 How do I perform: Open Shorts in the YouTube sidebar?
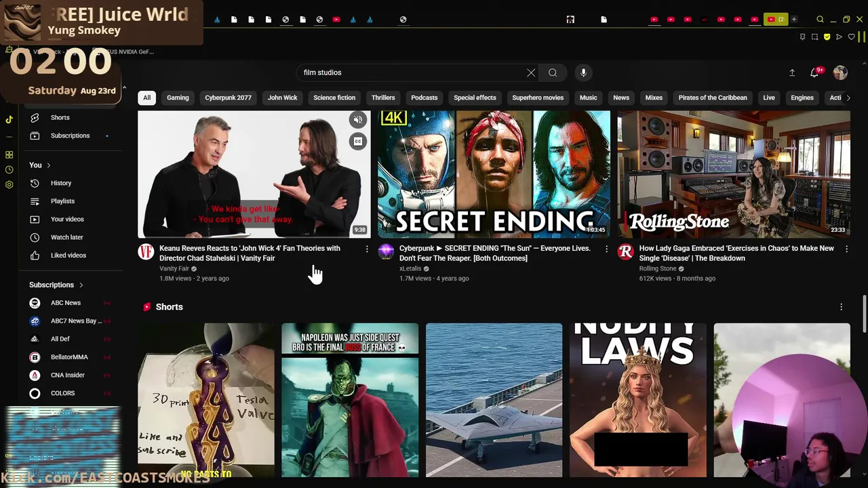coord(60,117)
